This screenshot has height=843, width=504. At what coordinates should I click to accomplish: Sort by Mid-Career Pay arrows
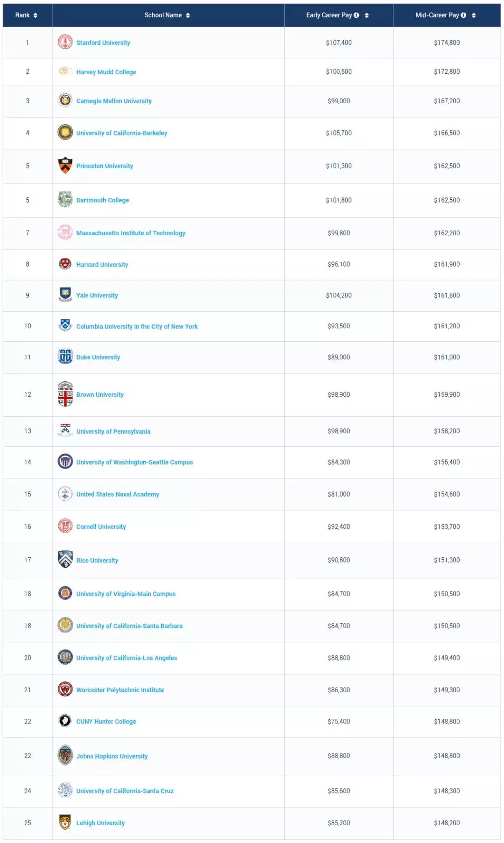pyautogui.click(x=474, y=15)
